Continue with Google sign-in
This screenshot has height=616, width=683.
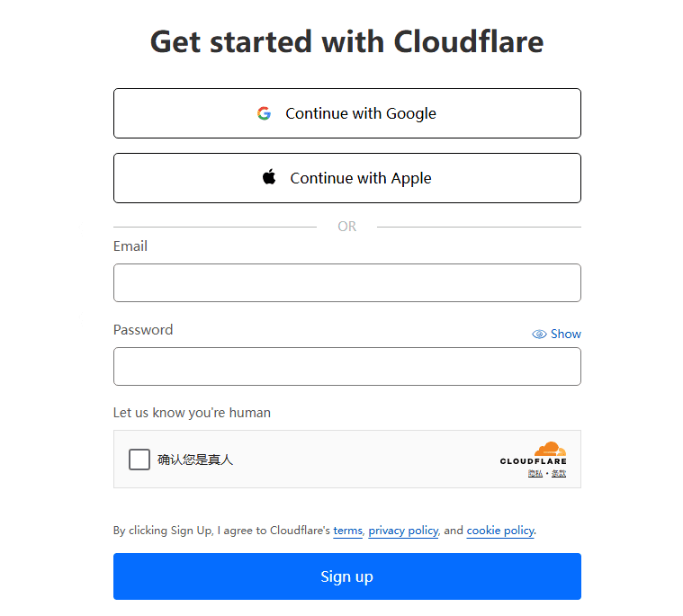(347, 113)
